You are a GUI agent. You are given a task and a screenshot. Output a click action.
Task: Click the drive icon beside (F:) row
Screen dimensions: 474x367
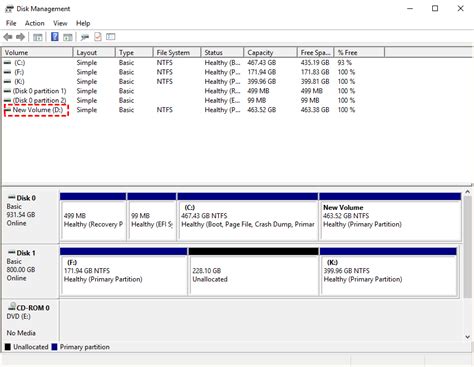[7, 72]
